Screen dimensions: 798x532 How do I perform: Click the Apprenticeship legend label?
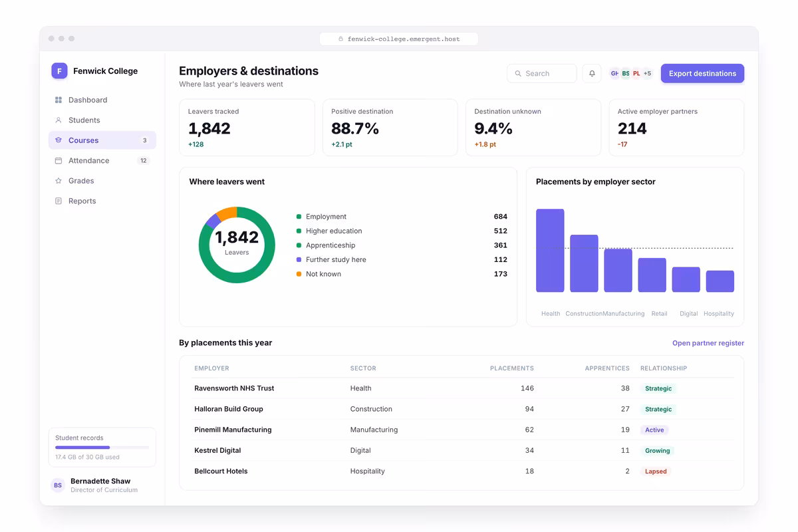pyautogui.click(x=331, y=245)
